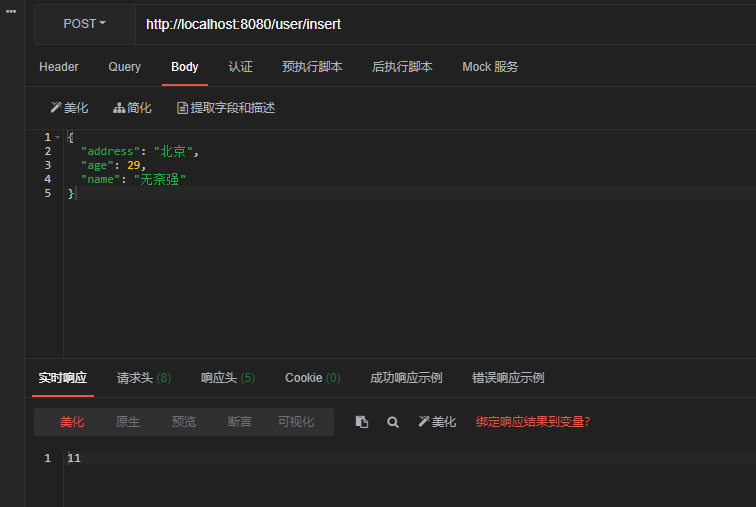This screenshot has width=756, height=507.
Task: Click the response 美化 wand icon
Action: [424, 422]
